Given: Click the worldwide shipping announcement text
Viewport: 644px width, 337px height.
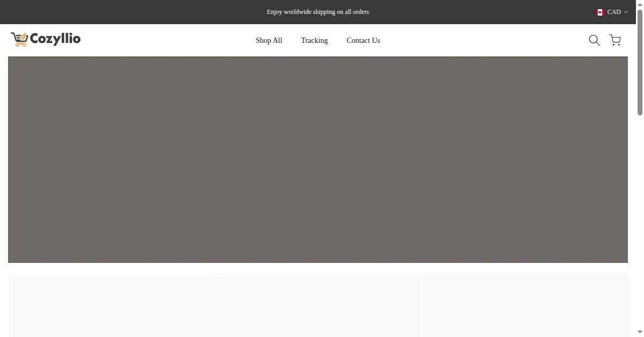Looking at the screenshot, I should coord(318,12).
